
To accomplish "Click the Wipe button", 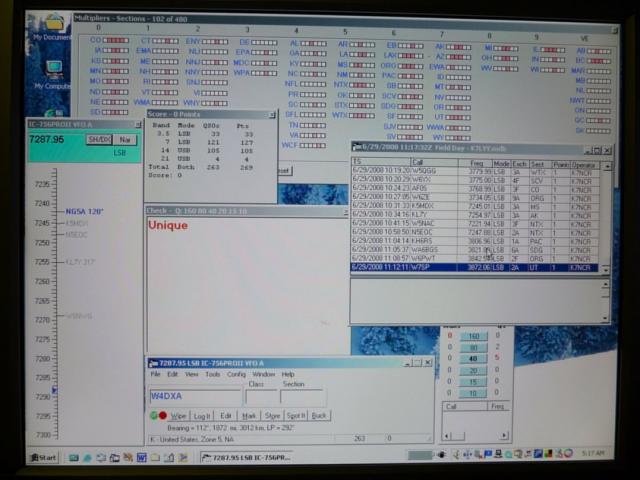I will pos(178,415).
